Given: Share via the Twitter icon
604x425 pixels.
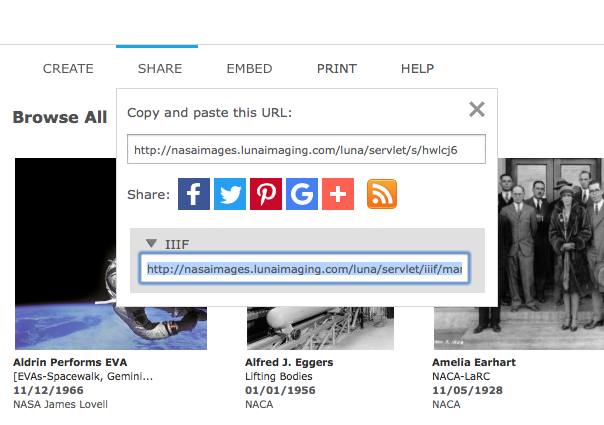Looking at the screenshot, I should 230,194.
